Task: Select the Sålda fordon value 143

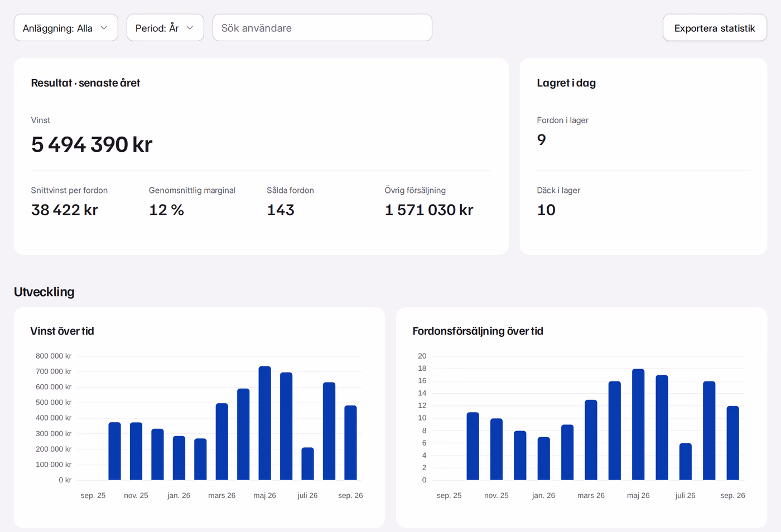Action: (x=281, y=210)
